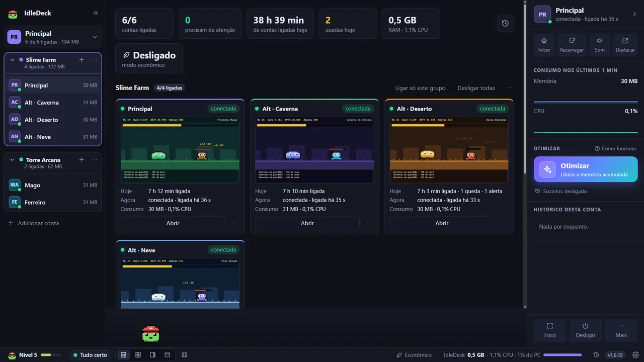Screen dimensions: 644x362
Task: Select the Mago account in the sidebar
Action: tap(53, 185)
